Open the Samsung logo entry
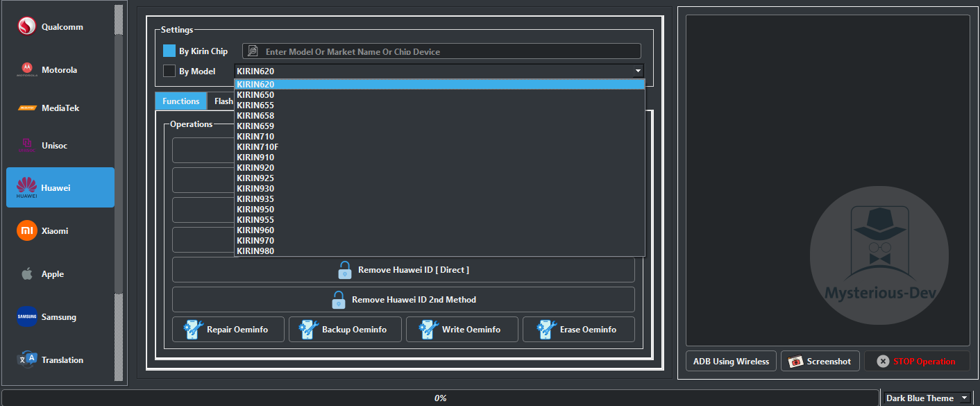980x406 pixels. click(x=27, y=317)
